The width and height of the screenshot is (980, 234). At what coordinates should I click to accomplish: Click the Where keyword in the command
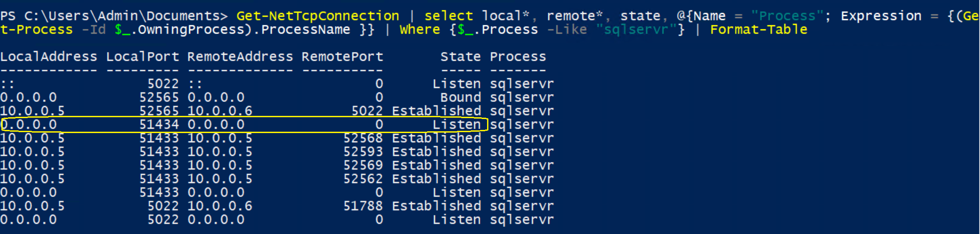pos(420,29)
